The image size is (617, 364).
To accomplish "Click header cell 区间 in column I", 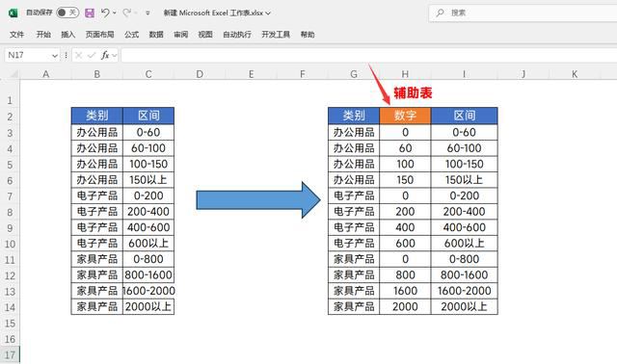I will 465,116.
